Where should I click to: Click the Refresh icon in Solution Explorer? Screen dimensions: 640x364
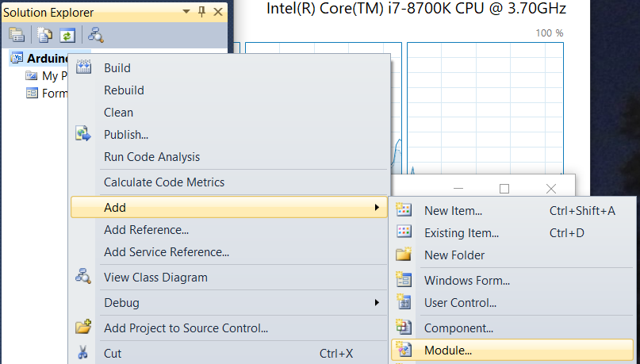[67, 35]
